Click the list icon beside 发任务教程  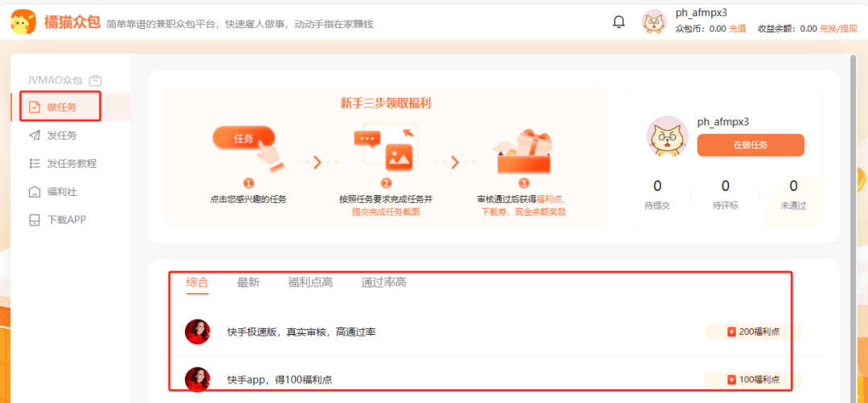pyautogui.click(x=35, y=164)
